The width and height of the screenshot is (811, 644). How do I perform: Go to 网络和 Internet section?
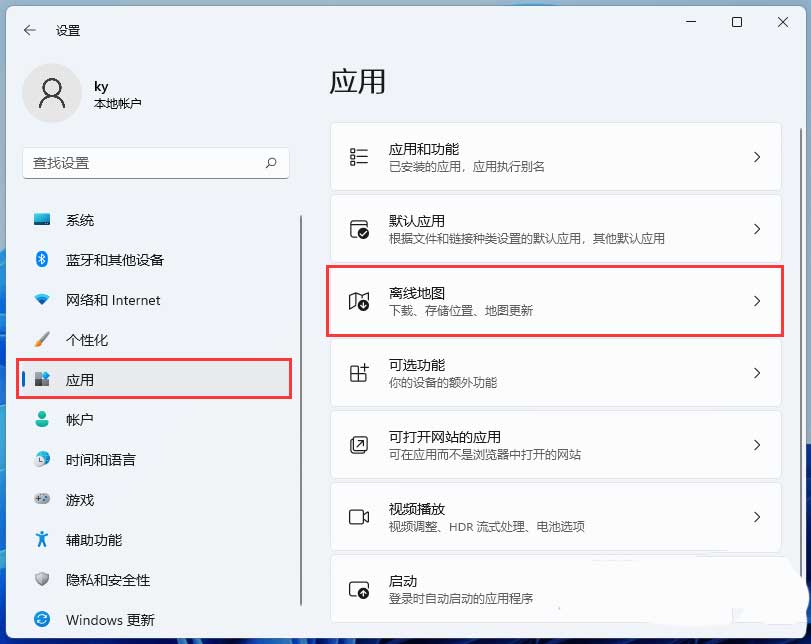click(112, 300)
